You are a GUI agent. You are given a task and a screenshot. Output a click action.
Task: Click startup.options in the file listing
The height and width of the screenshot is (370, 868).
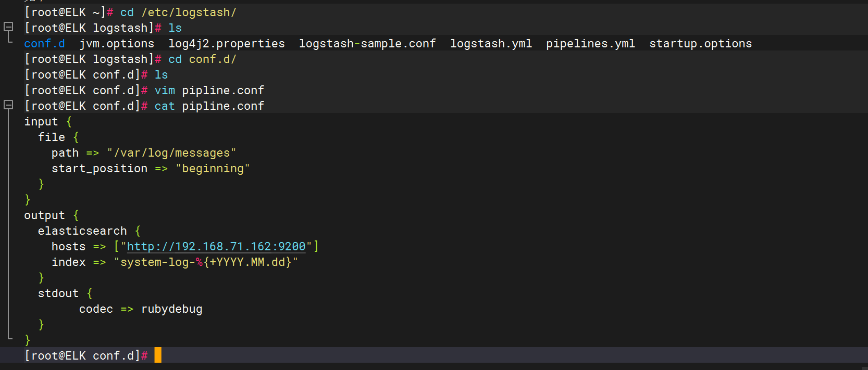point(700,44)
